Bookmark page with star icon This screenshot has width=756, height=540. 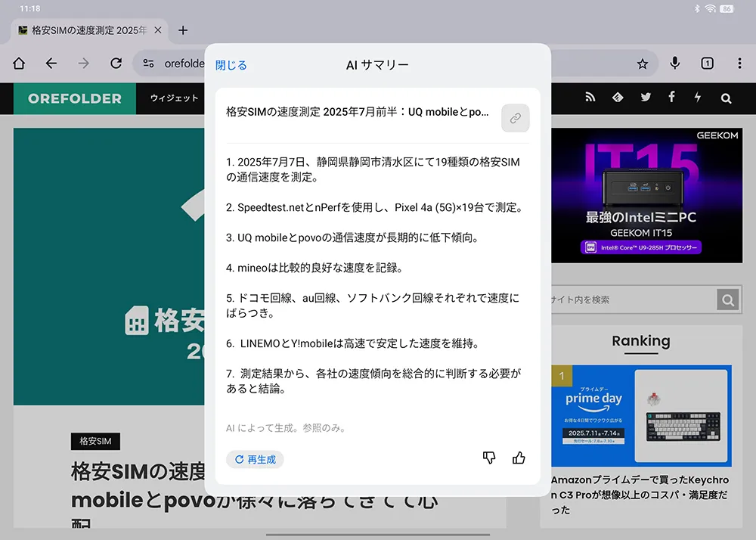coord(642,64)
